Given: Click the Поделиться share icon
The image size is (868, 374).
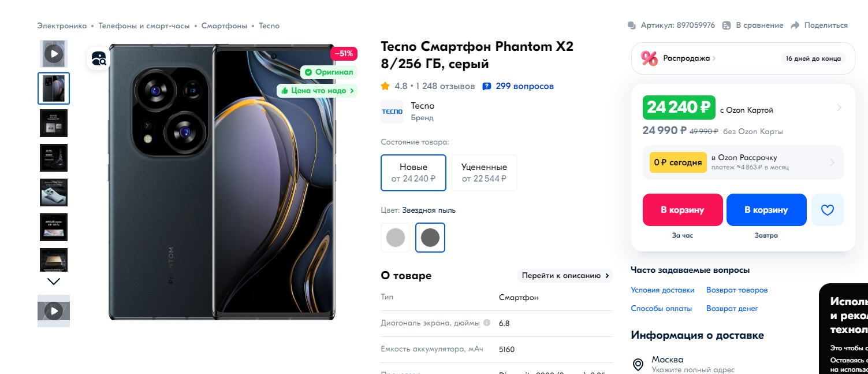Looking at the screenshot, I should (x=795, y=25).
